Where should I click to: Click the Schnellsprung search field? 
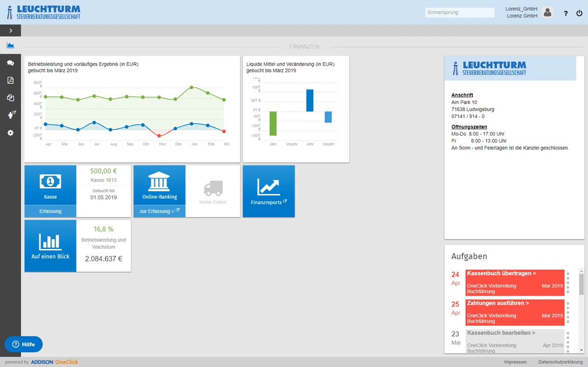(x=459, y=13)
